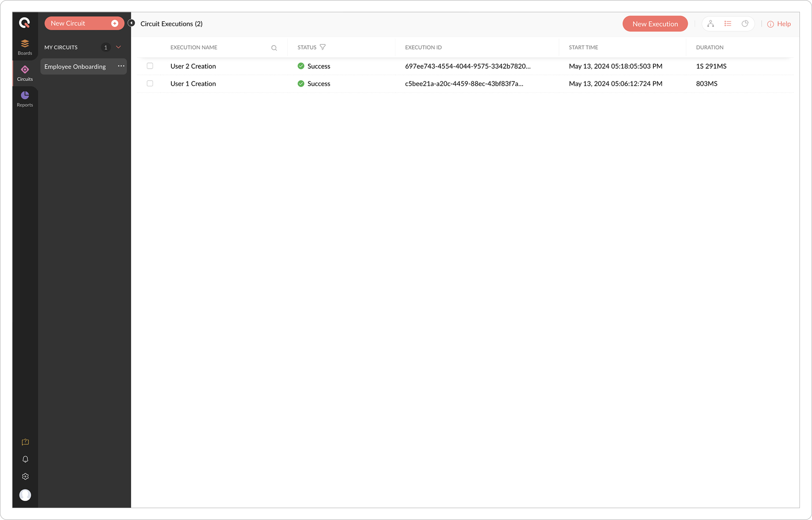812x520 pixels.
Task: Click Success status of User 1 Creation
Action: 314,84
